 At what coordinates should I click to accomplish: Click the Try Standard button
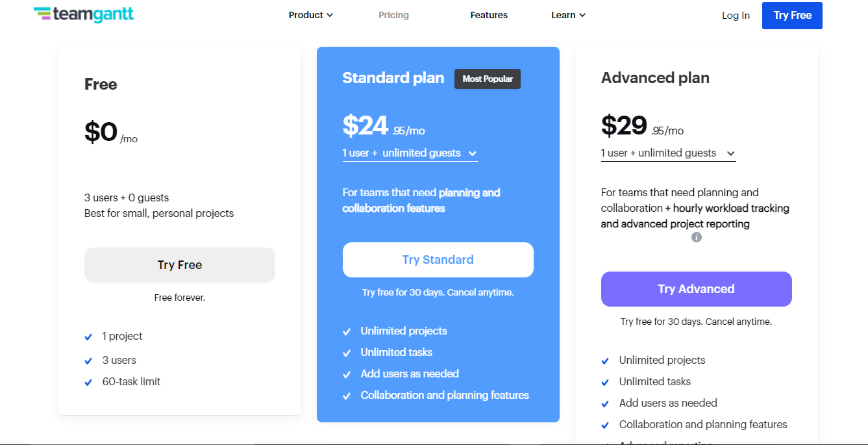(438, 260)
